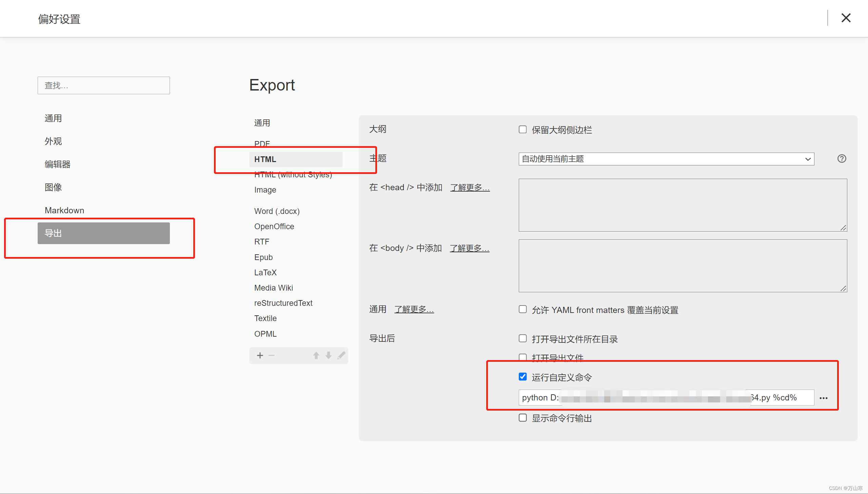Click the body append text area
868x494 pixels.
(683, 266)
